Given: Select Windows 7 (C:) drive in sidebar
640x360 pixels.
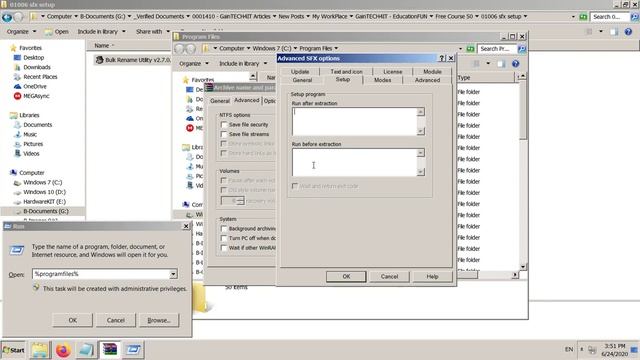Looking at the screenshot, I should tap(42, 182).
